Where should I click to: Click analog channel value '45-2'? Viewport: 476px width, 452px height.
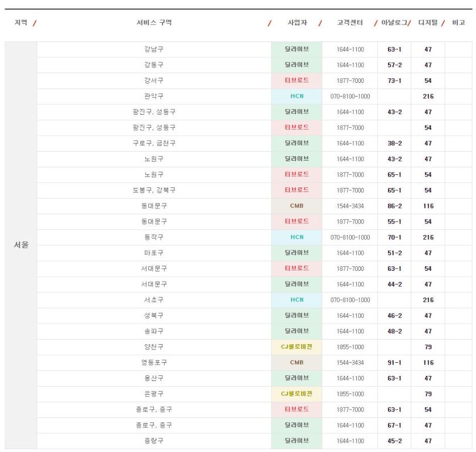coord(394,441)
